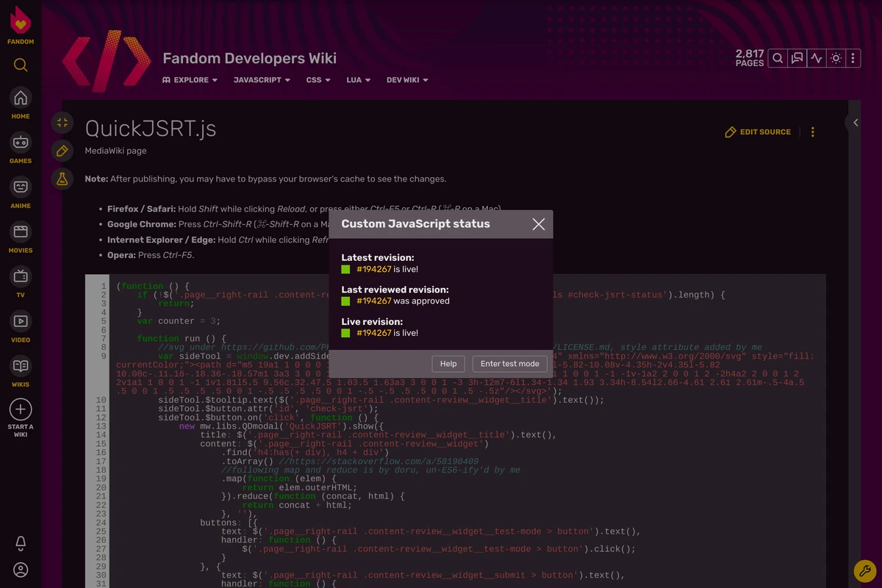Click the pencil edit icon beside the page title

click(62, 151)
